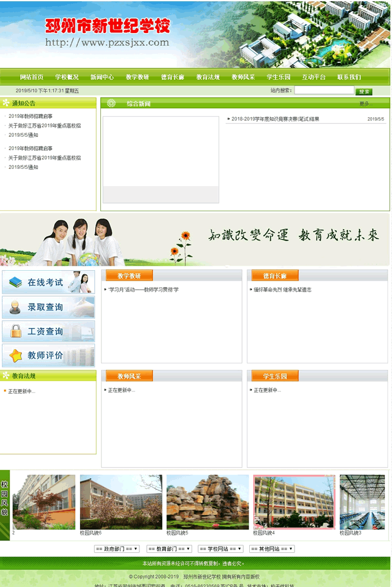392x587 pixels.
Task: Open the first 2019年教师招聘启事 notice
Action: click(30, 116)
